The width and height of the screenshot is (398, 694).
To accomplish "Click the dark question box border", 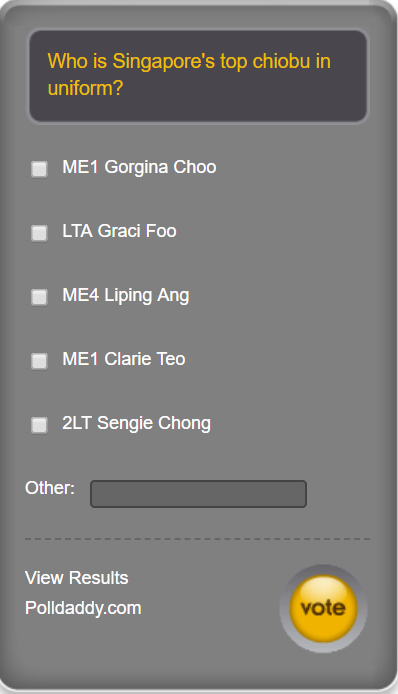I will coord(198,29).
